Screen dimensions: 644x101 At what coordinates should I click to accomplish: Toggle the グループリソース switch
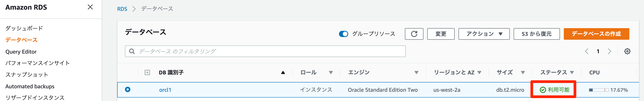click(343, 34)
